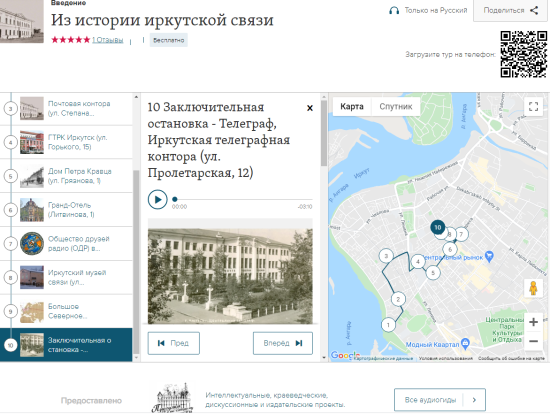Viewport: 550px width, 414px height.
Task: Toggle fullscreen map view
Action: (x=533, y=106)
